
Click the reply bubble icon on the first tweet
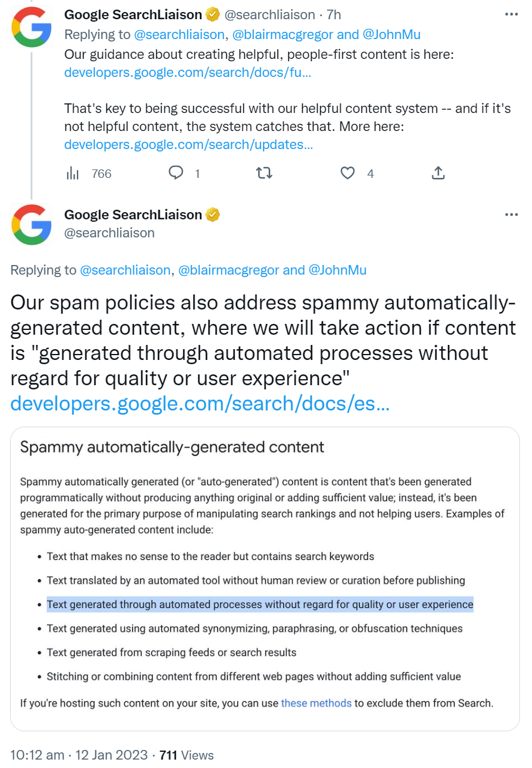pos(176,174)
